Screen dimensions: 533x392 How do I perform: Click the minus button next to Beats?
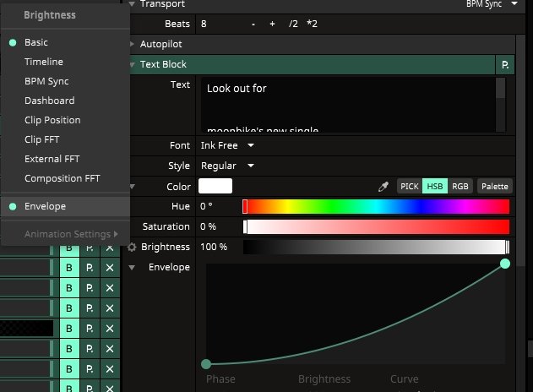point(253,24)
